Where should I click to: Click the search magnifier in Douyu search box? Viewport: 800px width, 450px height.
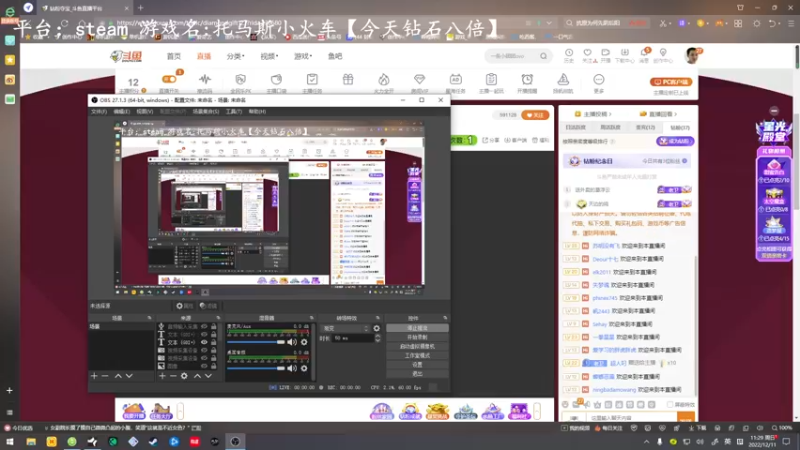543,56
